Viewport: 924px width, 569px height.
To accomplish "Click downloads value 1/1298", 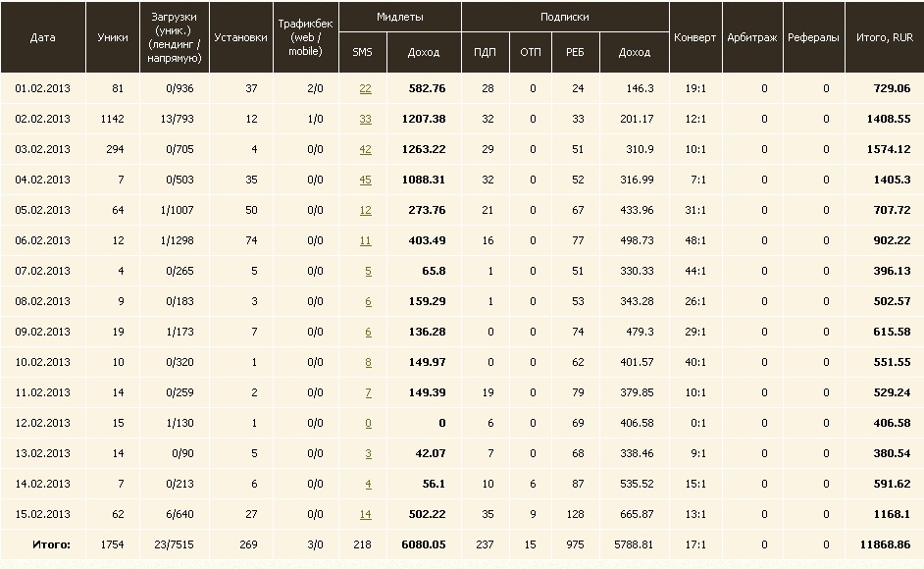I will pyautogui.click(x=177, y=240).
